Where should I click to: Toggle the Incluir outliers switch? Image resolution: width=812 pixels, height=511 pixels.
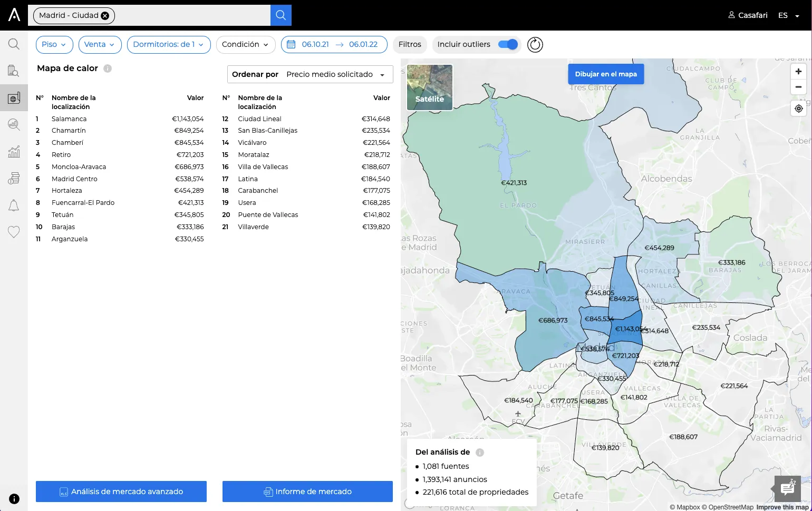point(508,44)
